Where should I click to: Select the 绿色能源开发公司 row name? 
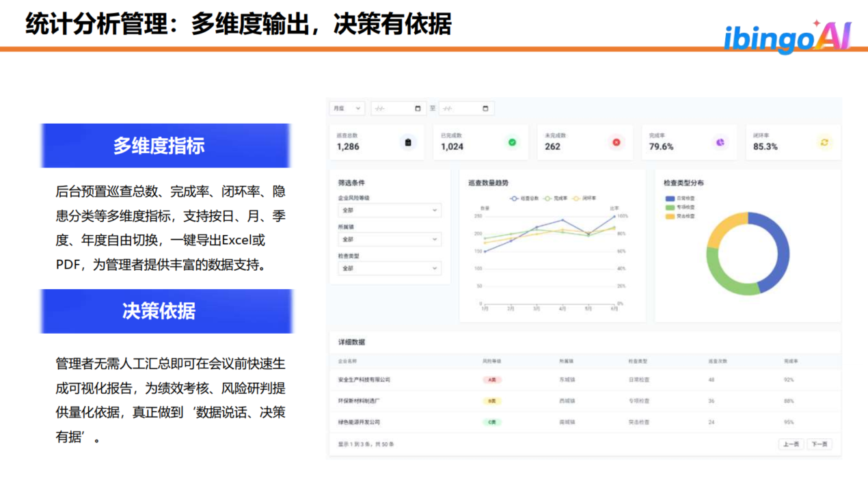pyautogui.click(x=359, y=422)
